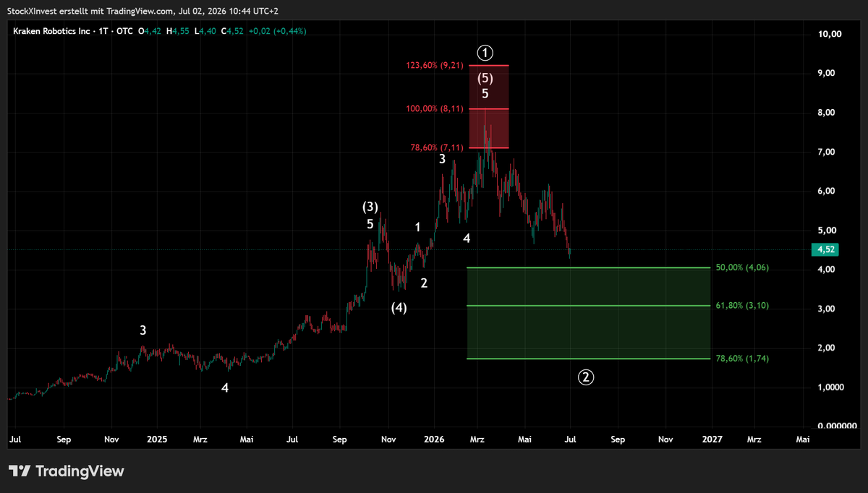Select the circled wave 2 marker
Viewport: 868px width, 493px height.
pyautogui.click(x=586, y=377)
